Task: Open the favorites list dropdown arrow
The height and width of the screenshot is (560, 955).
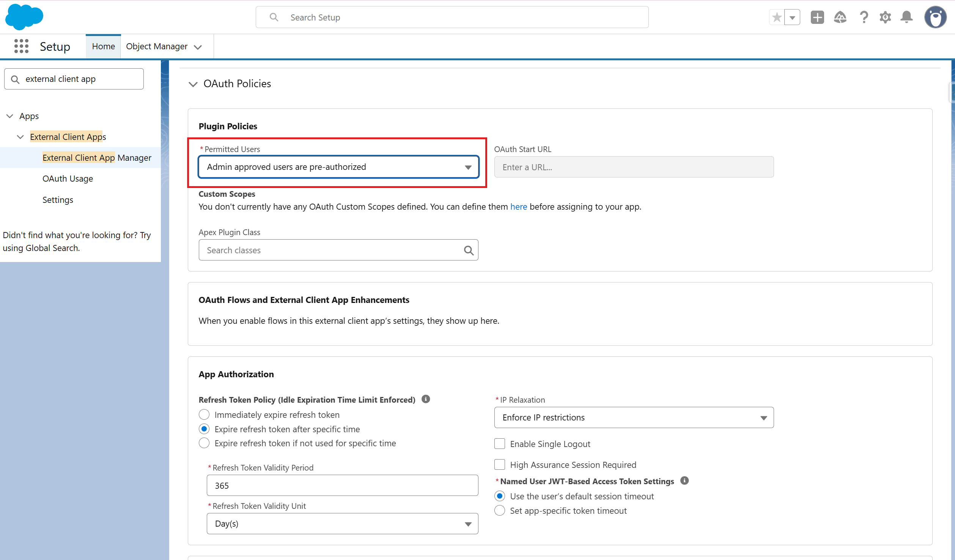Action: pos(792,17)
